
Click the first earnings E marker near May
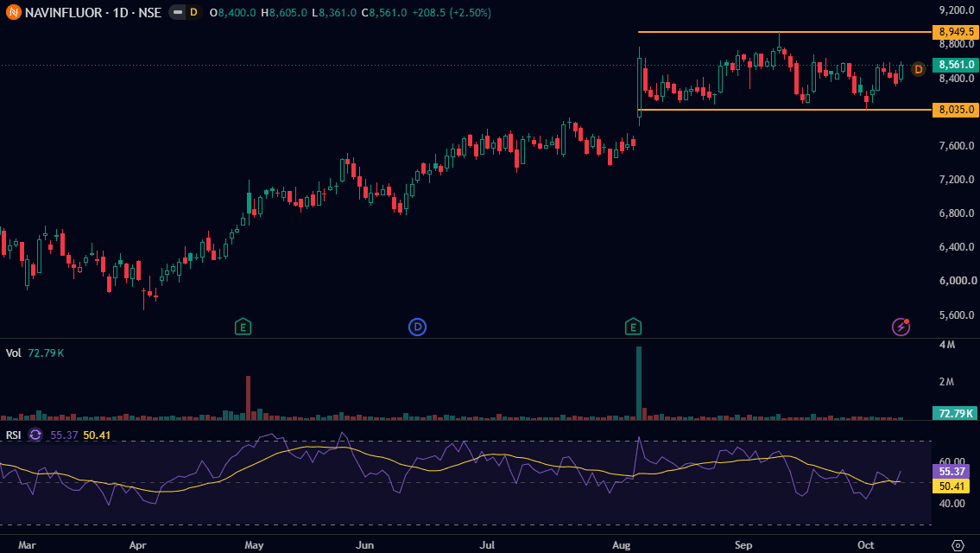(243, 327)
